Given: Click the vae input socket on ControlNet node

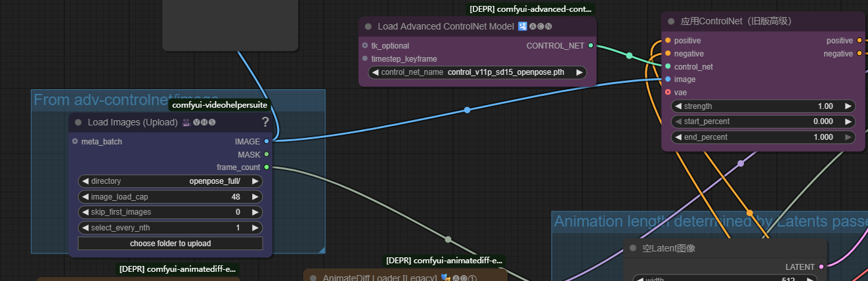Looking at the screenshot, I should (668, 93).
